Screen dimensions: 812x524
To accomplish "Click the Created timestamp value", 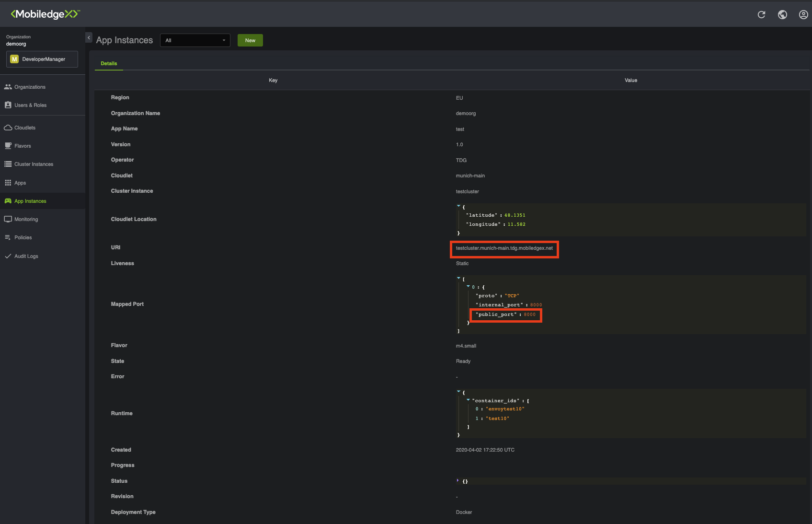I will tap(485, 450).
